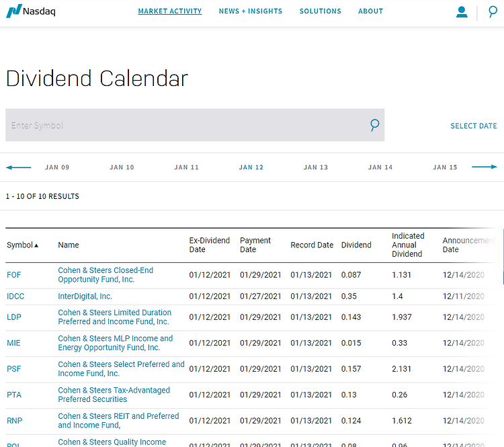Select the JAN 14 date tab
The width and height of the screenshot is (504, 447).
pyautogui.click(x=380, y=167)
